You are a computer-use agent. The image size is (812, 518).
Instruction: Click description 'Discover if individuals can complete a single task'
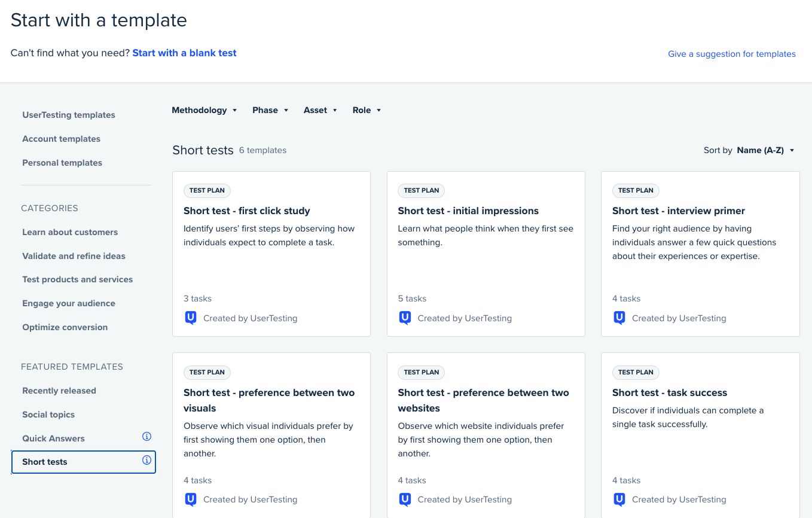[x=688, y=417]
